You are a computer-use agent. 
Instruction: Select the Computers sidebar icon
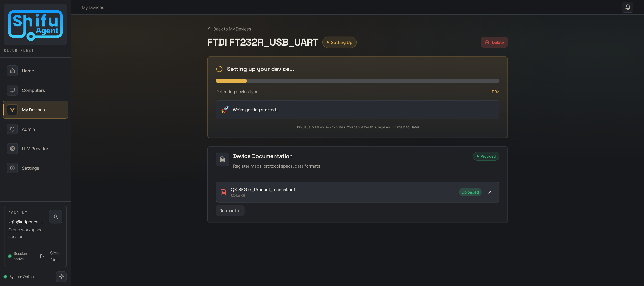click(12, 90)
